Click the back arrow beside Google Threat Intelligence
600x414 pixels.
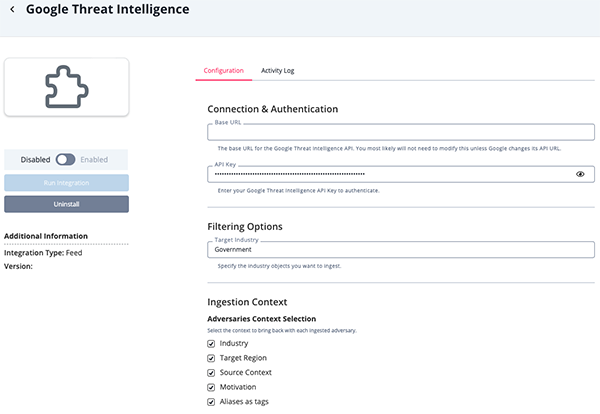[12, 9]
